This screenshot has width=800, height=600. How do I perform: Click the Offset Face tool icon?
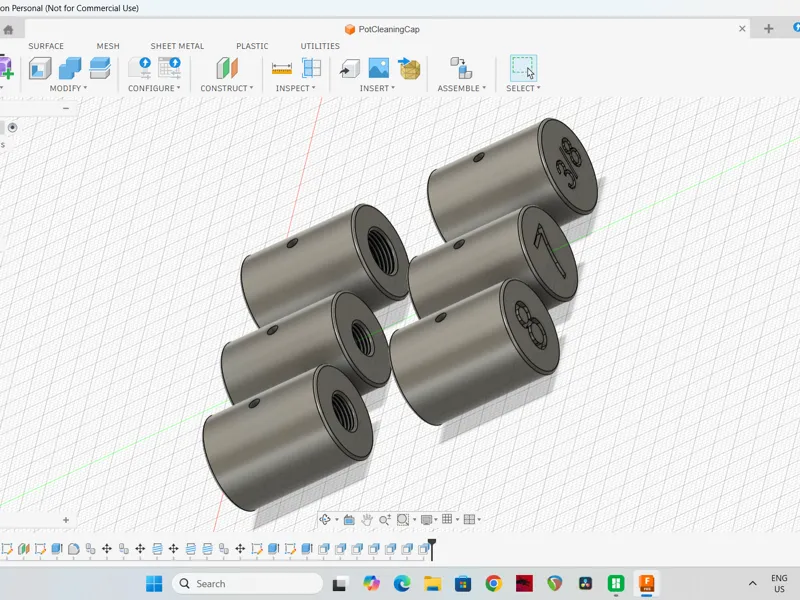click(x=100, y=68)
